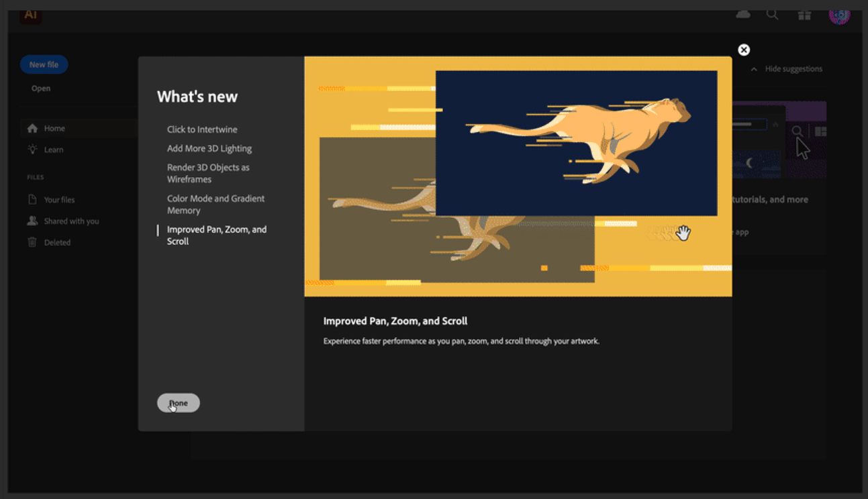Go to Home in the sidebar
Screen dimensions: 868x499
coord(54,128)
